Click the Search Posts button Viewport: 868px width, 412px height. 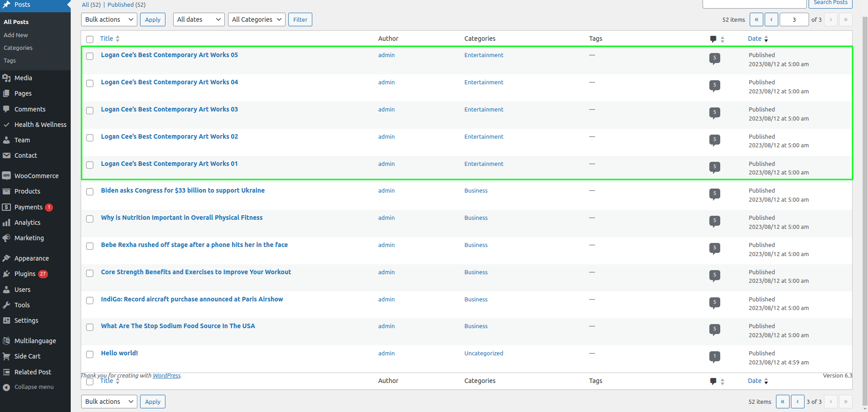830,3
